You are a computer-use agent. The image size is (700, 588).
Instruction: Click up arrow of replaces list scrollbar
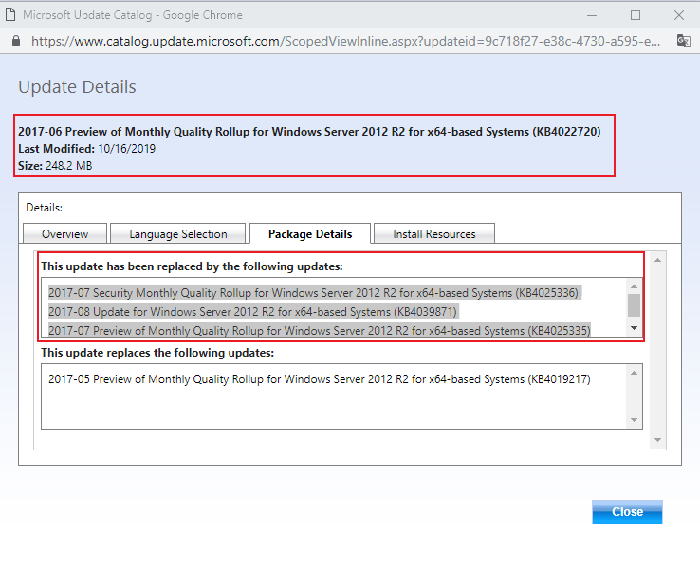[x=634, y=373]
